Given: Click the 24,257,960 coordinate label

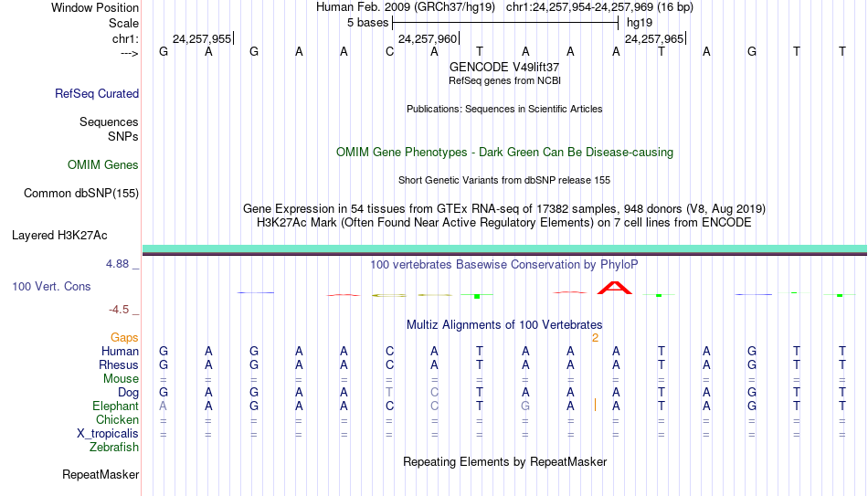Looking at the screenshot, I should (x=428, y=38).
